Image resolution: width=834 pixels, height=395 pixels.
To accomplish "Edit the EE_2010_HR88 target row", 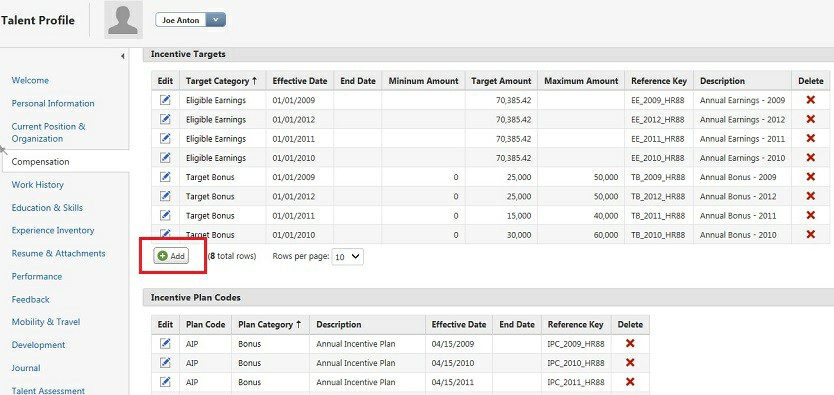I will (165, 157).
